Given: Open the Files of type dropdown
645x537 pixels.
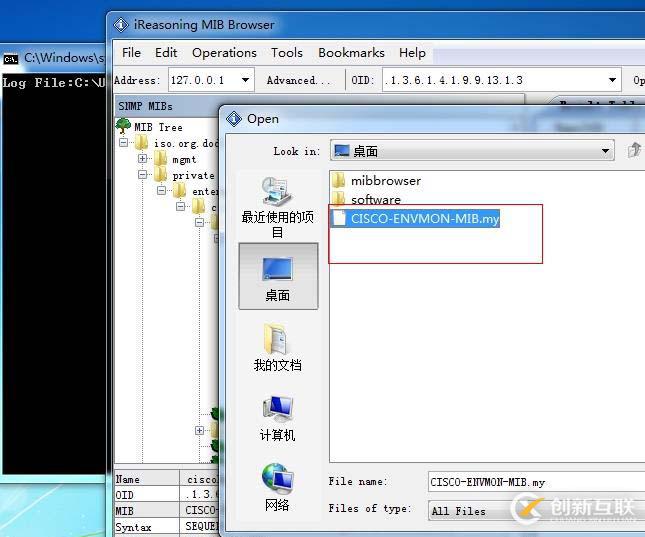Looking at the screenshot, I should pyautogui.click(x=535, y=511).
